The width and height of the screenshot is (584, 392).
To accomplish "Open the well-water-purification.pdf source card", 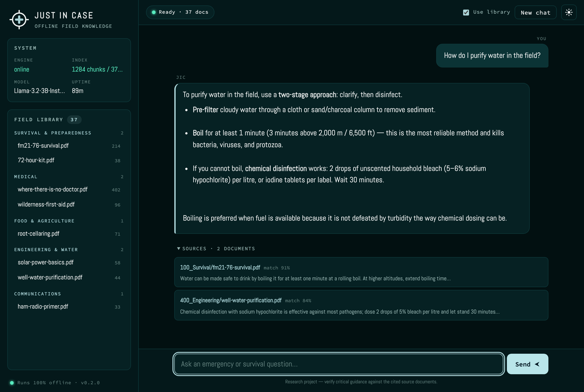I will [361, 305].
